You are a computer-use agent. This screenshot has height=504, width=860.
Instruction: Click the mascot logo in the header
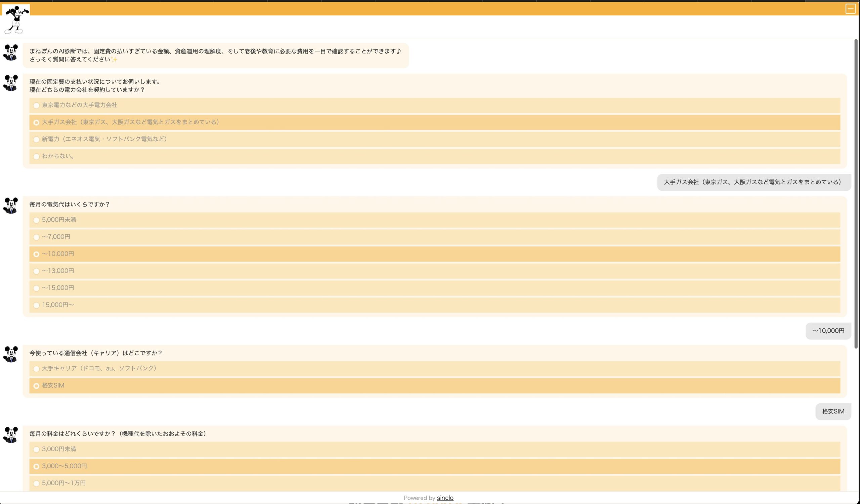tap(16, 20)
